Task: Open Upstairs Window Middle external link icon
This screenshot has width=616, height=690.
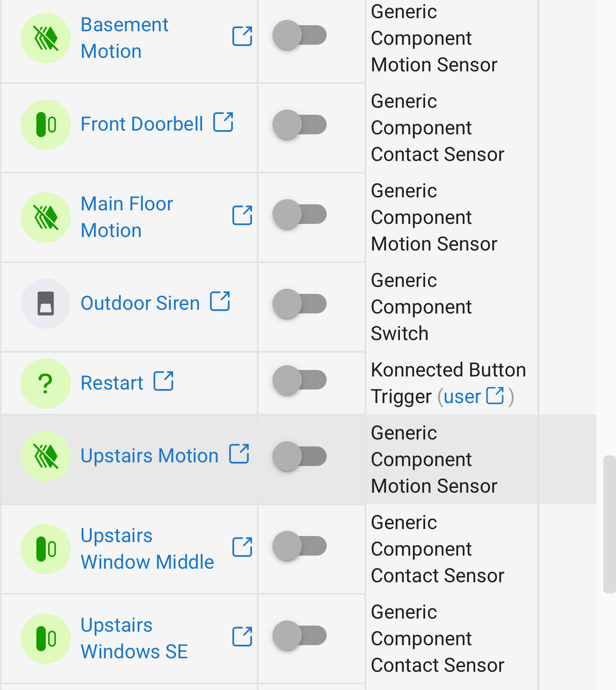Action: click(242, 547)
